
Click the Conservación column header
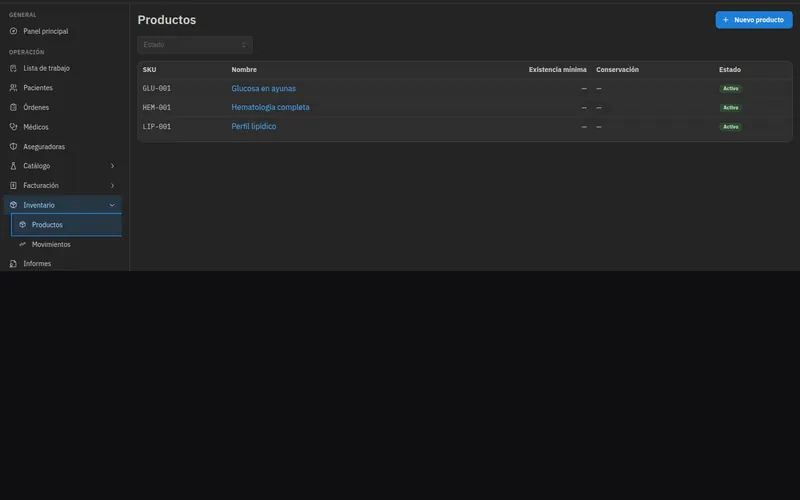tap(617, 69)
